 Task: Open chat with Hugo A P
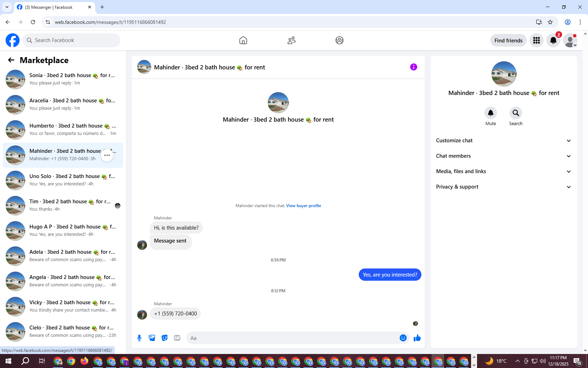click(x=63, y=231)
